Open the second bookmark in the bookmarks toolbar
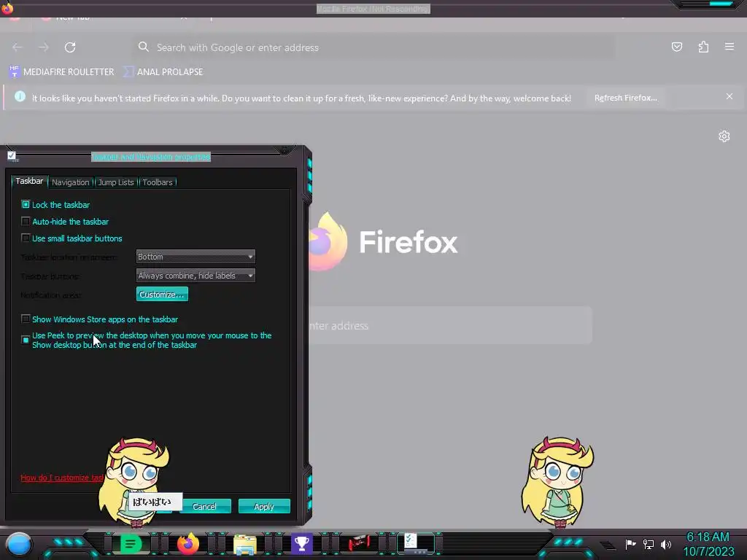 tap(163, 72)
